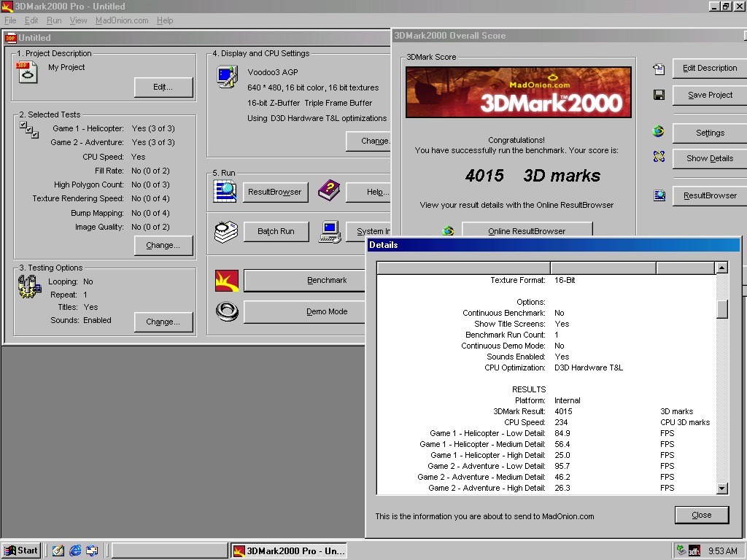
Task: Click the Selected Tests checkmarks icon
Action: coord(29,130)
